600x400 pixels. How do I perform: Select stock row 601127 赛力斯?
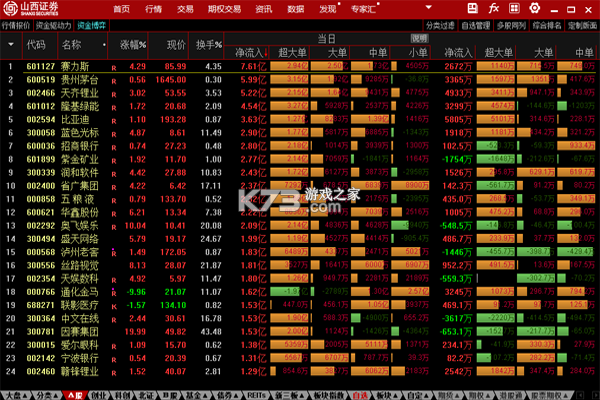click(300, 66)
